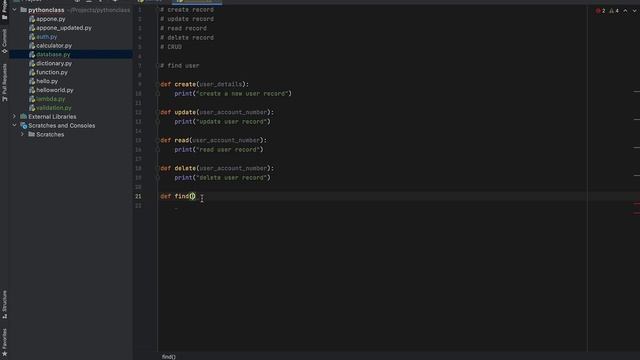Select the pythonclass root folder label
The image size is (640, 360).
46,10
